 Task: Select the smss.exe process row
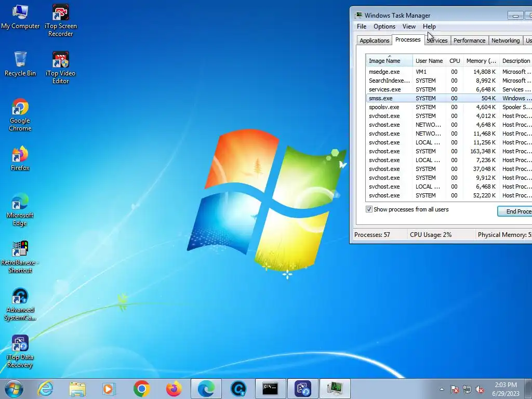tap(449, 98)
